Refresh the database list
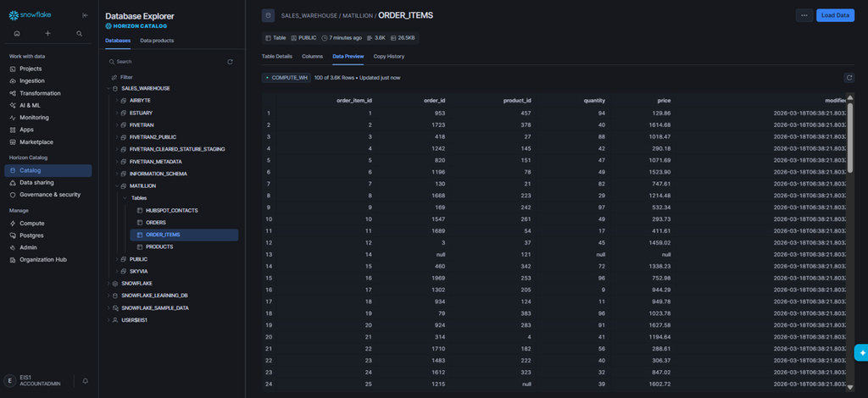This screenshot has height=398, width=868. (231, 62)
